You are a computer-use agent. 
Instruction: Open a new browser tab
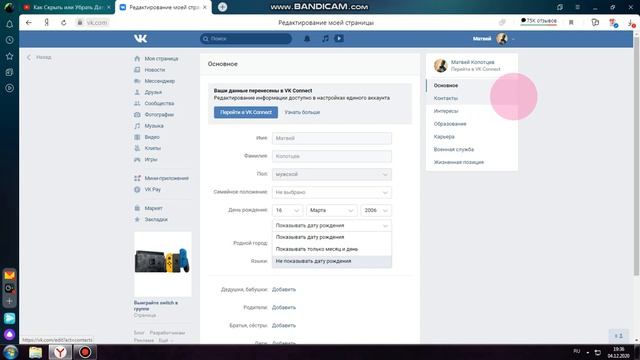coord(222,7)
